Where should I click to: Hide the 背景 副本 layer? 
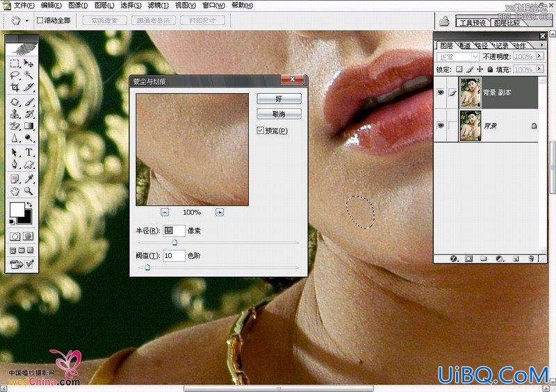(441, 92)
